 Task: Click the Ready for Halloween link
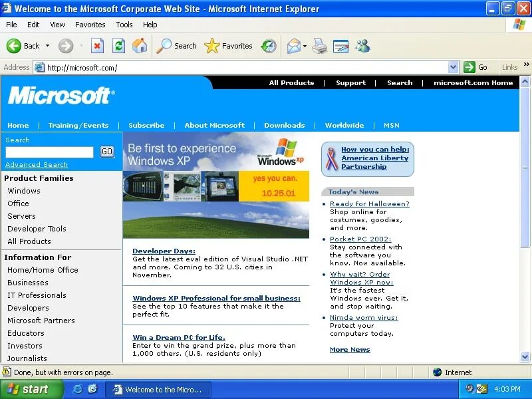point(370,204)
